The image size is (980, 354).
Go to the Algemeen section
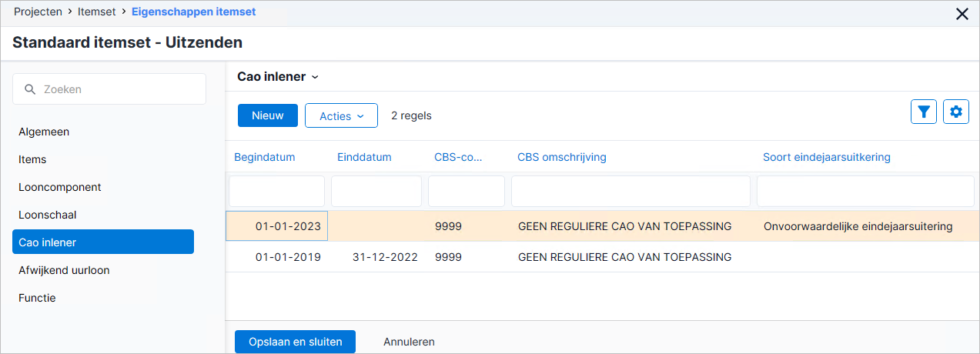44,132
